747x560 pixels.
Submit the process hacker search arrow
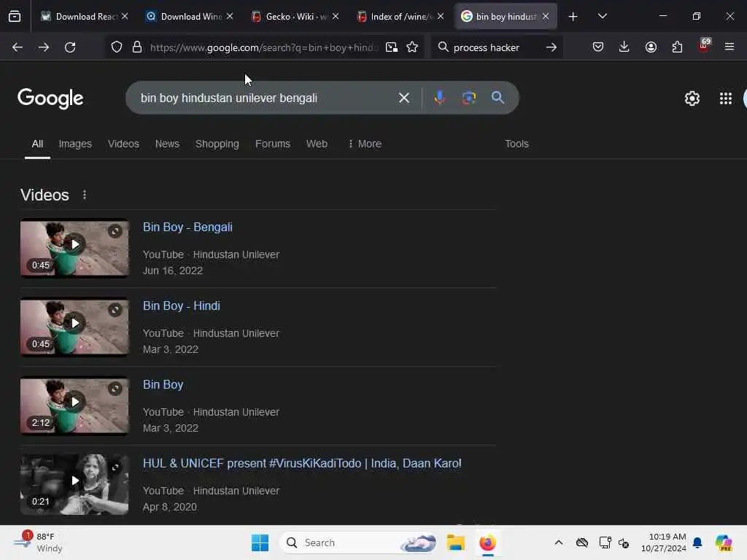pyautogui.click(x=551, y=47)
